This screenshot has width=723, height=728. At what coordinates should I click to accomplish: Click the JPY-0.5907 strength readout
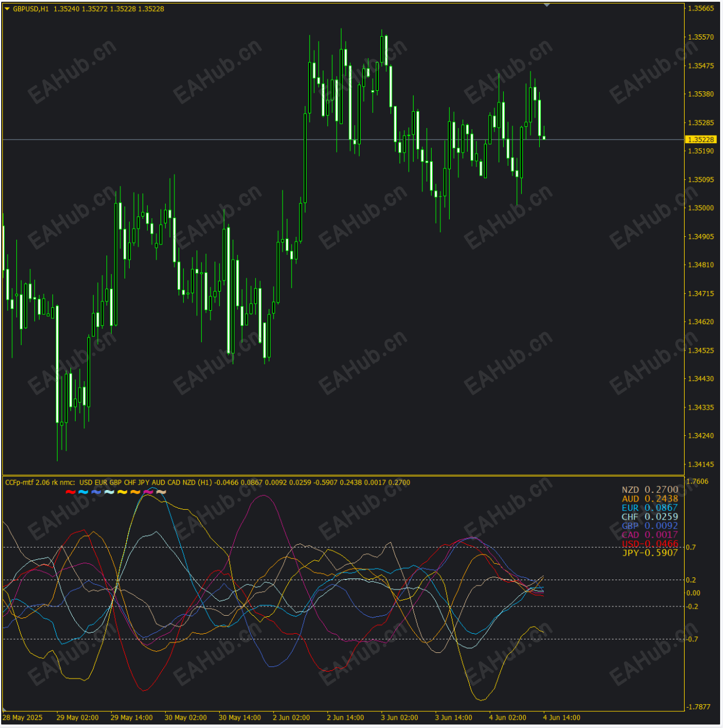[650, 553]
